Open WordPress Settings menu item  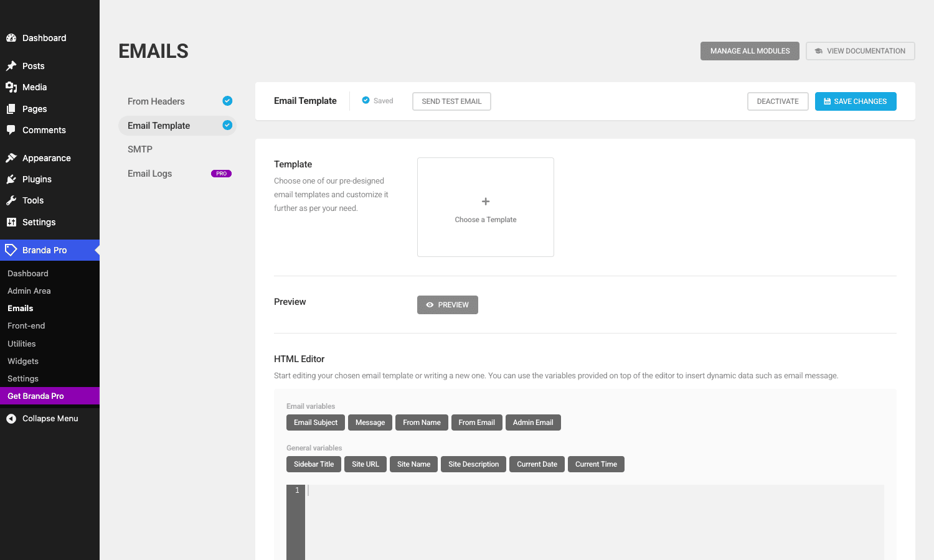[50, 222]
